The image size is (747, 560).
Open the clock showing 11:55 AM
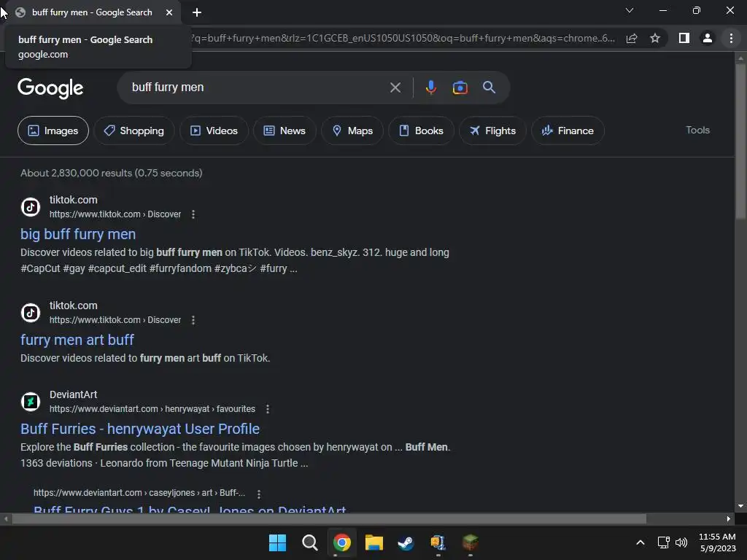point(717,542)
